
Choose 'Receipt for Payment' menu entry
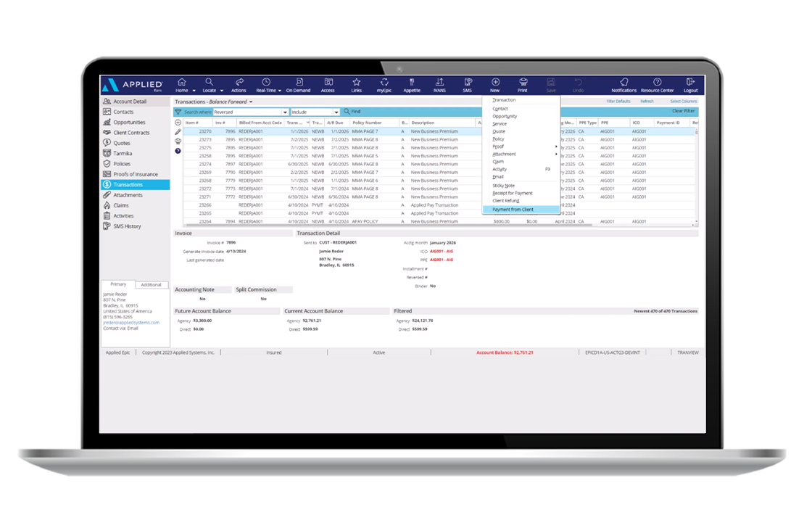[512, 193]
